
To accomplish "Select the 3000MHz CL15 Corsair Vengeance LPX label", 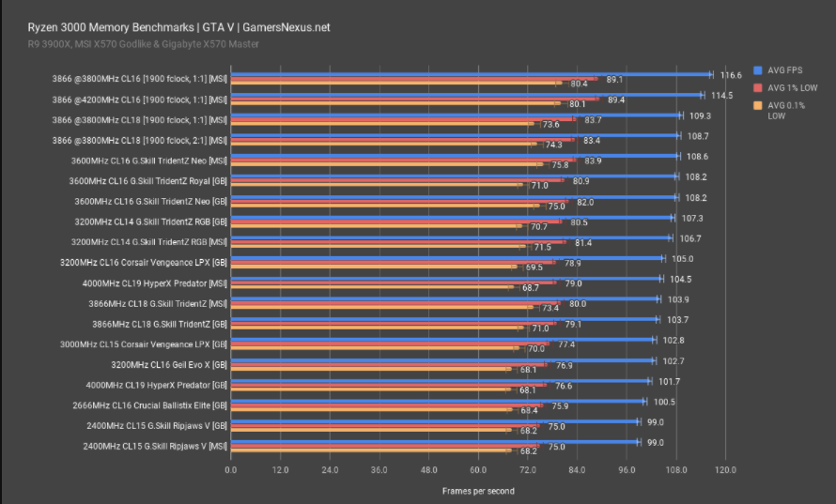I will coord(143,344).
